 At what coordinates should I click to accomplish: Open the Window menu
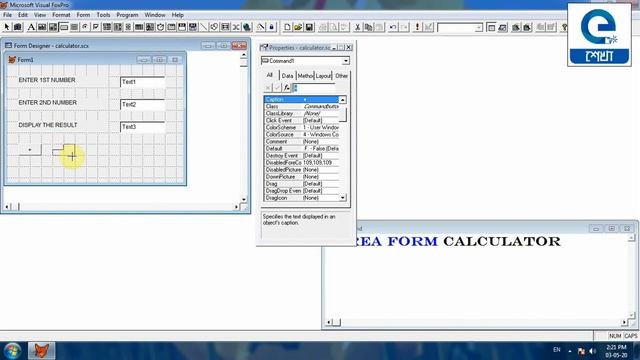[155, 15]
